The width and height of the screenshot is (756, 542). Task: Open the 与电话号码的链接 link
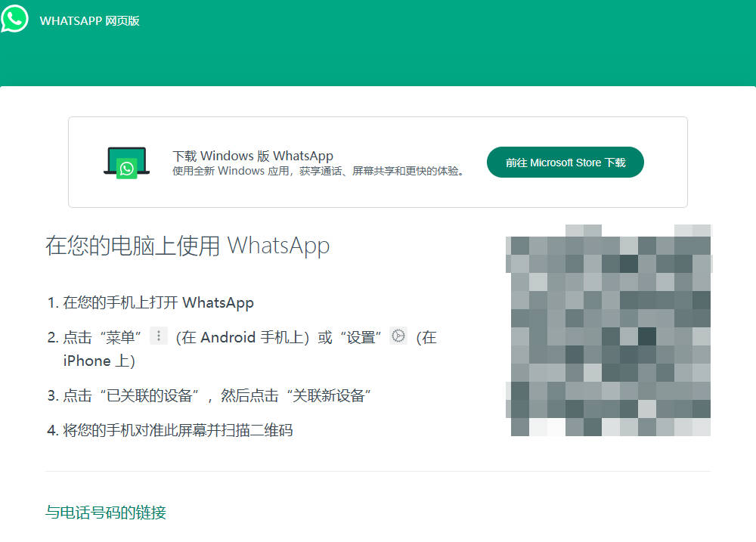(x=106, y=513)
